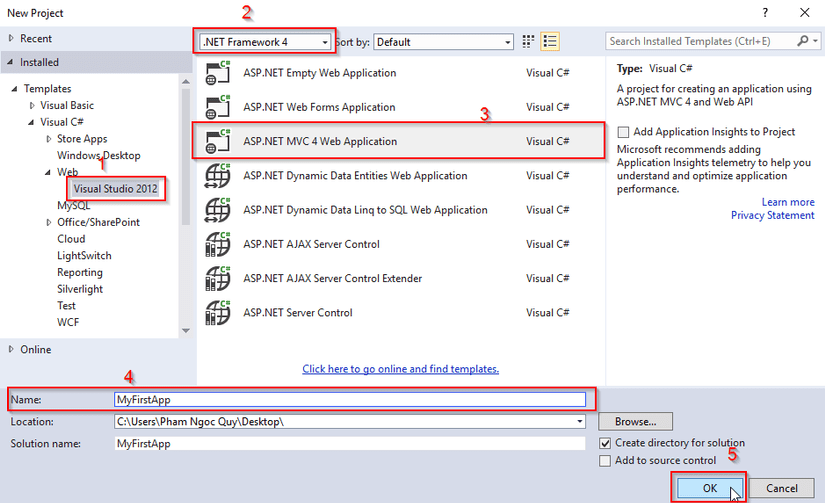
Task: Expand the Recent section
Action: 11,38
